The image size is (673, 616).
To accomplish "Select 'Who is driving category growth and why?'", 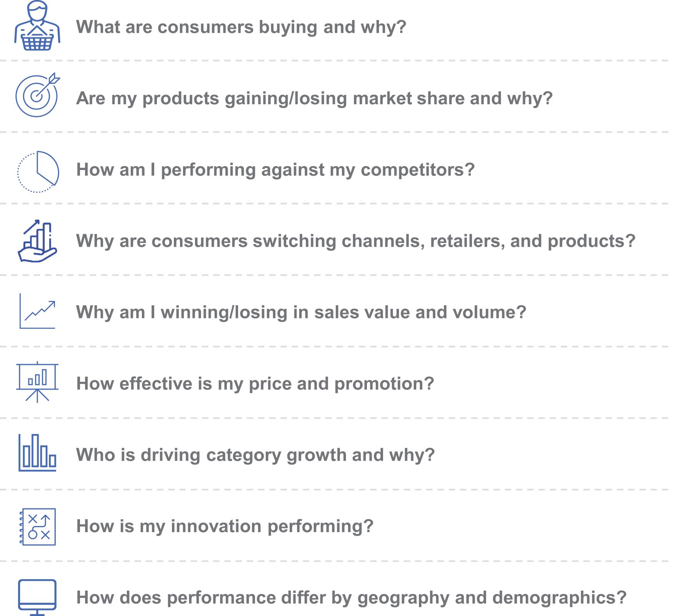I will 255,455.
